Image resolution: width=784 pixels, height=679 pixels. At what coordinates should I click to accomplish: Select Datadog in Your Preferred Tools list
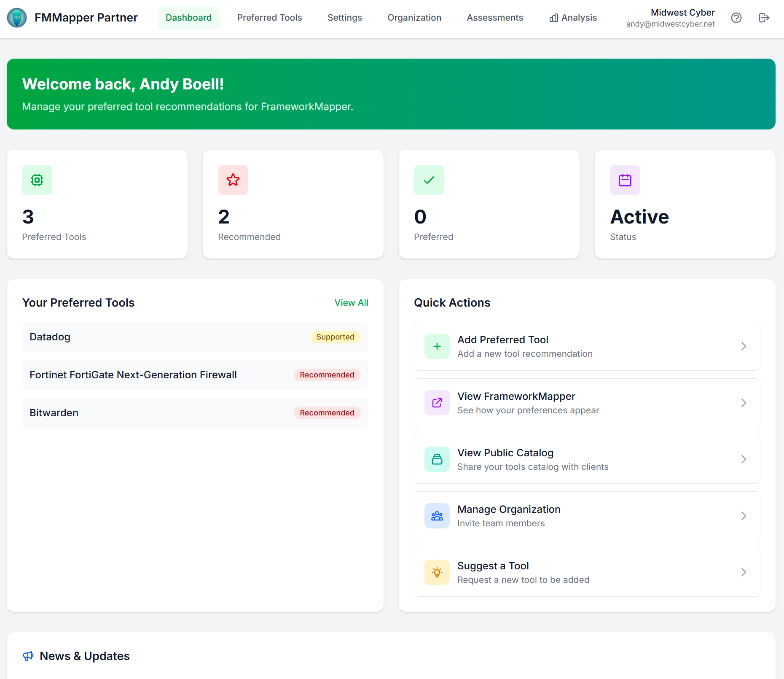click(50, 337)
